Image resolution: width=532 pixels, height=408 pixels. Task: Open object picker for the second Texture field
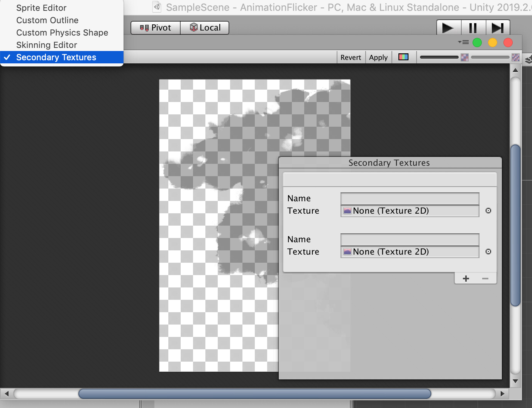[488, 252]
